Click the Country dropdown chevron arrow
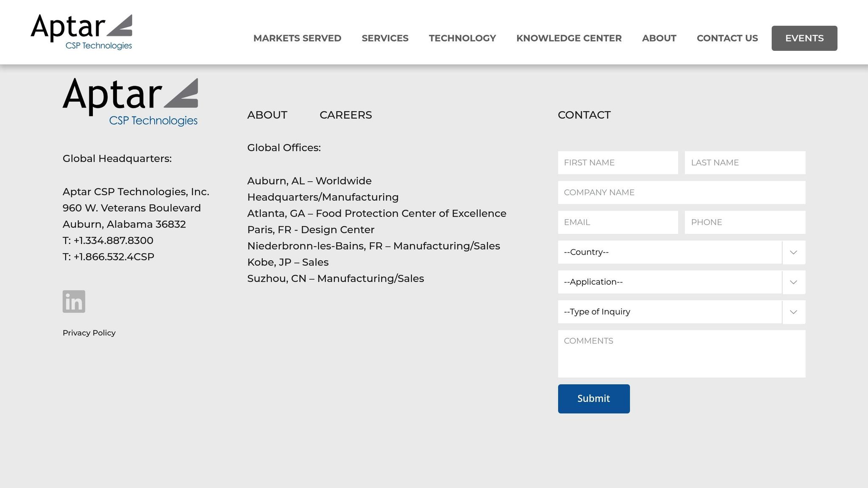 coord(794,252)
